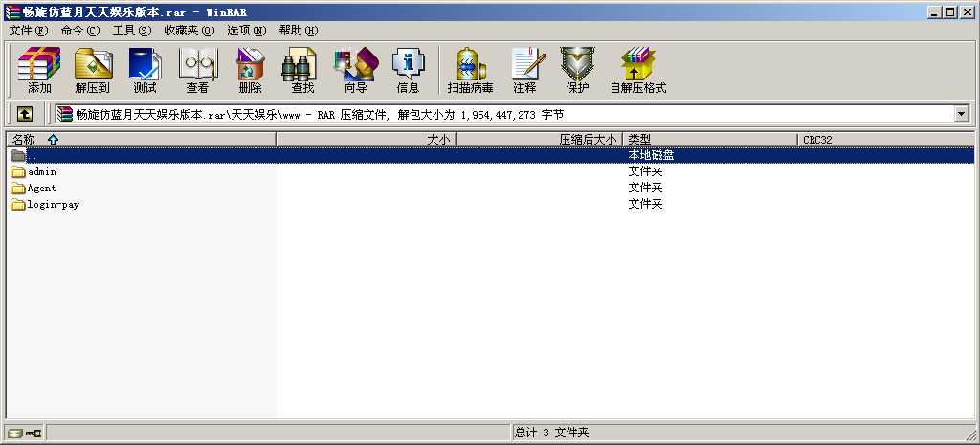Minimize the WinRAR window
Image resolution: width=980 pixels, height=445 pixels.
point(934,11)
